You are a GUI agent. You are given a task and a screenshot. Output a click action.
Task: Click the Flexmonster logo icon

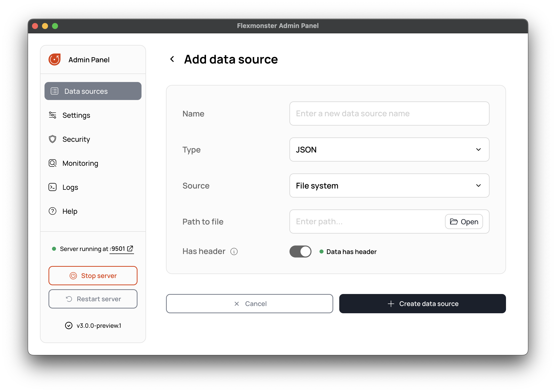click(x=54, y=59)
